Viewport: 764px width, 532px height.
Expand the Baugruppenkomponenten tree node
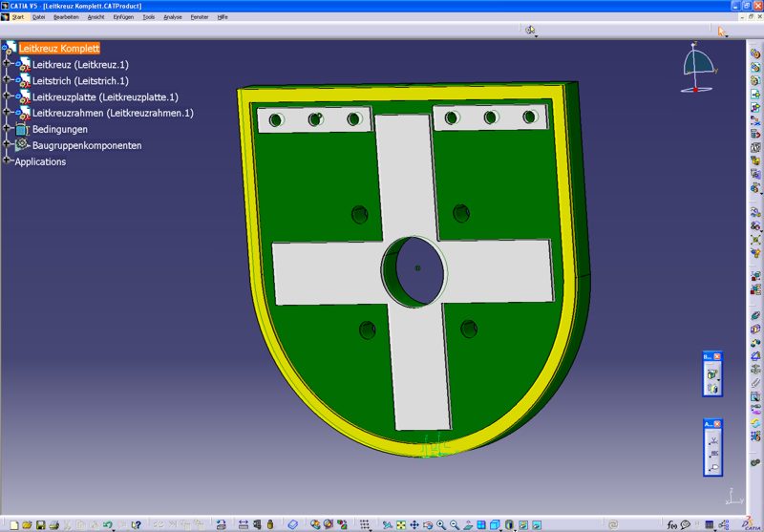click(6, 145)
